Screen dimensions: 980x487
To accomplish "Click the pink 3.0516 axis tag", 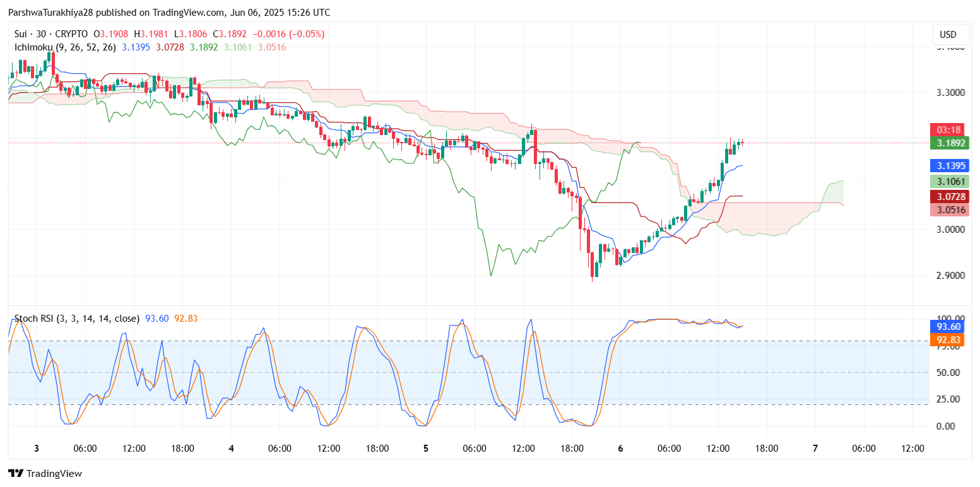I will [x=949, y=209].
